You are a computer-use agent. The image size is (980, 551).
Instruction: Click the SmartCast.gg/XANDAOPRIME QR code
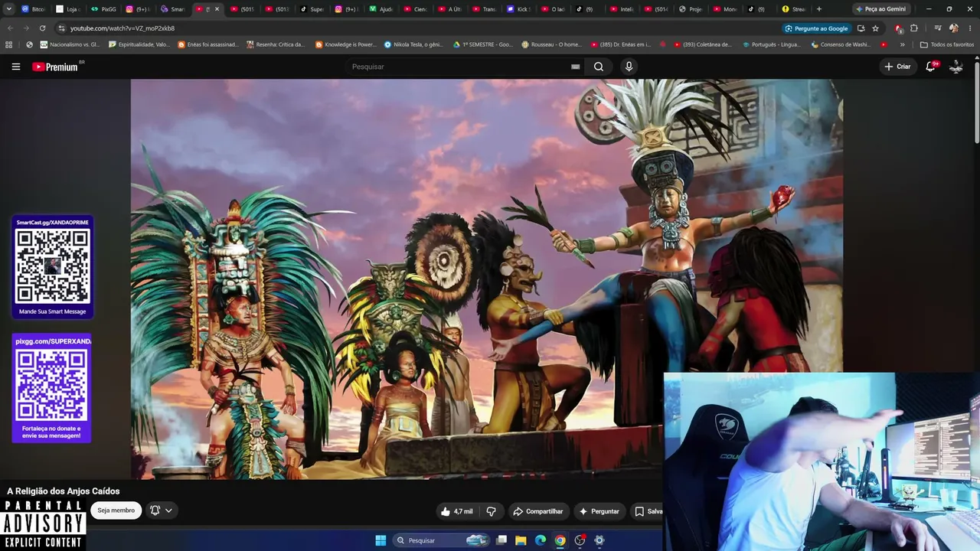pos(53,266)
